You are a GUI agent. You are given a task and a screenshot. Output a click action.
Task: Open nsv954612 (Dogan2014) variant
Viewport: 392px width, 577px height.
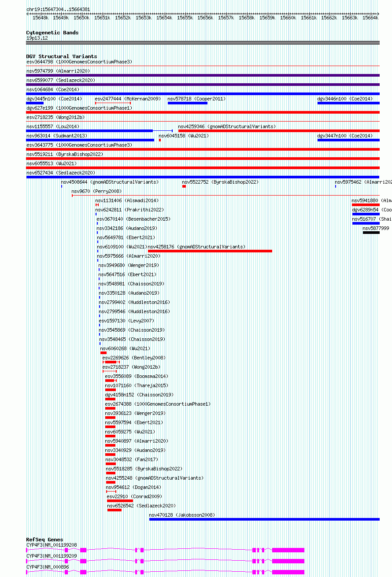(x=134, y=487)
